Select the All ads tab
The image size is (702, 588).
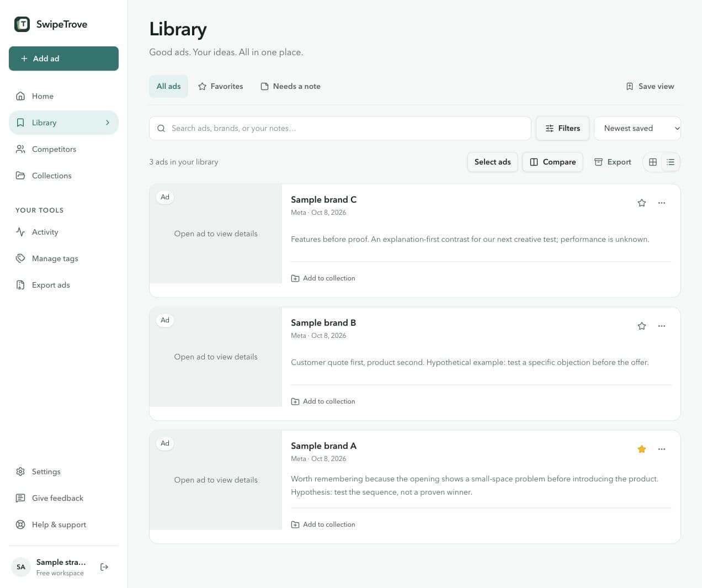[168, 86]
